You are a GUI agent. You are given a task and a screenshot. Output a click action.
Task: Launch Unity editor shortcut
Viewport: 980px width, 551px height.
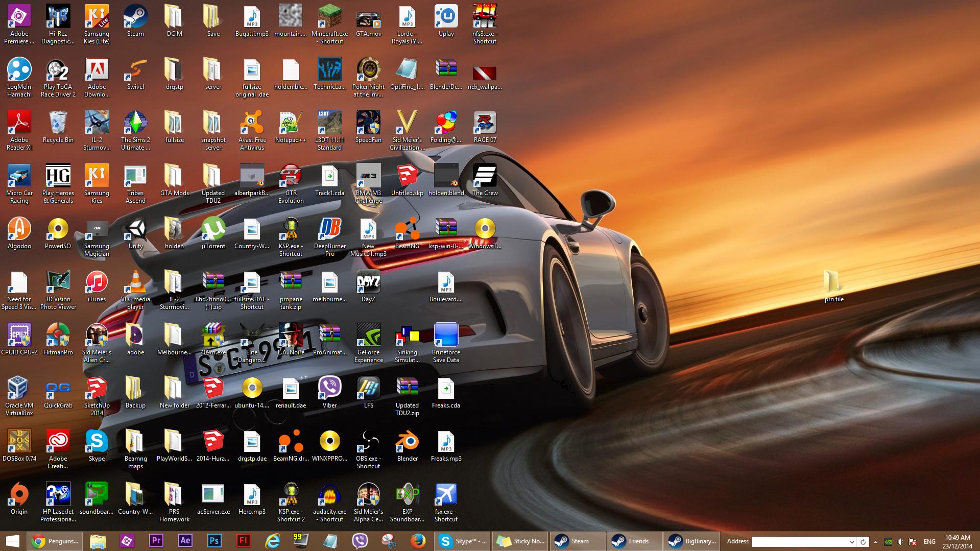[x=135, y=234]
